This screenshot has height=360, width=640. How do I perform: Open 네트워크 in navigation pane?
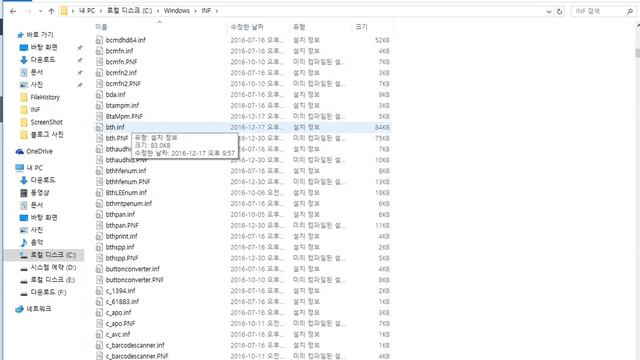point(38,309)
